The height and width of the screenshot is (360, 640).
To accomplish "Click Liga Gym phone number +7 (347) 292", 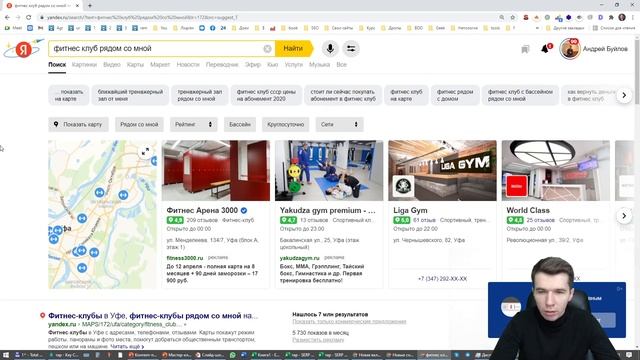I will pyautogui.click(x=442, y=279).
